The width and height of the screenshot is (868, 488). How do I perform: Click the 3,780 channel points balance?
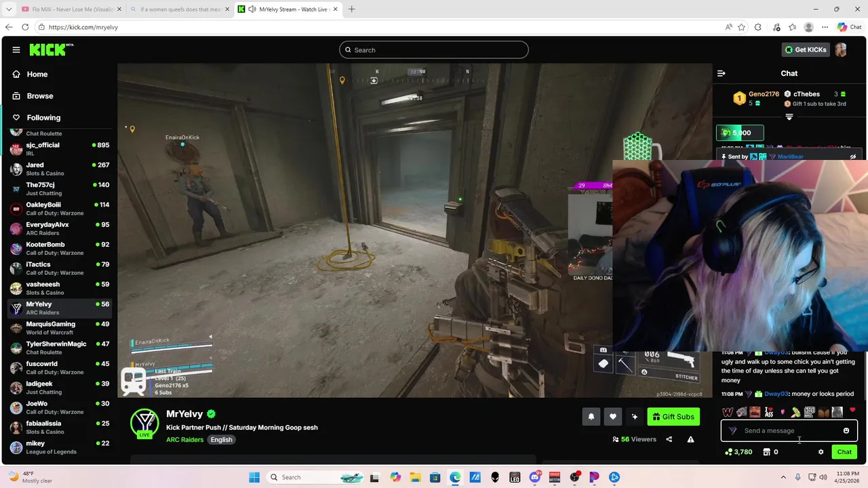point(738,452)
